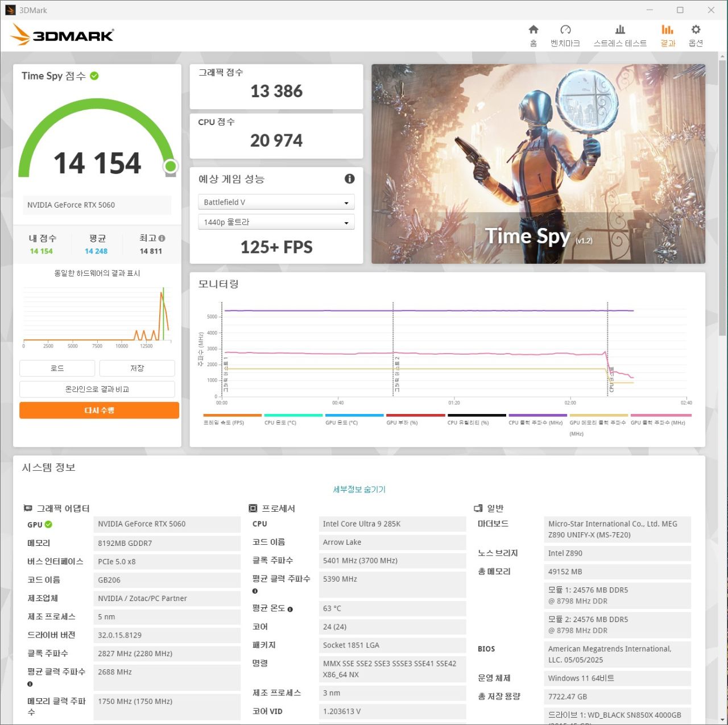Open the 1440p Ultra resolution dropdown

[x=276, y=222]
